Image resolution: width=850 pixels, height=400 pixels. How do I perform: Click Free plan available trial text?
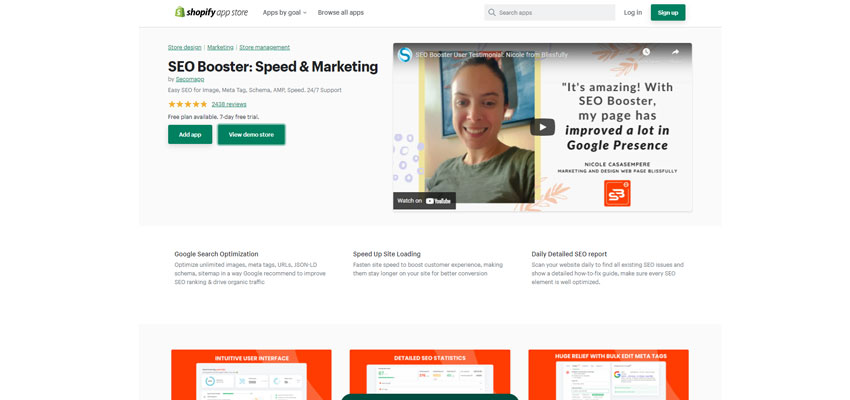click(213, 117)
